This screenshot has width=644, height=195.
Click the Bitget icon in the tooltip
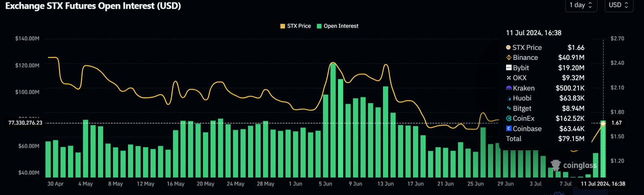click(509, 108)
